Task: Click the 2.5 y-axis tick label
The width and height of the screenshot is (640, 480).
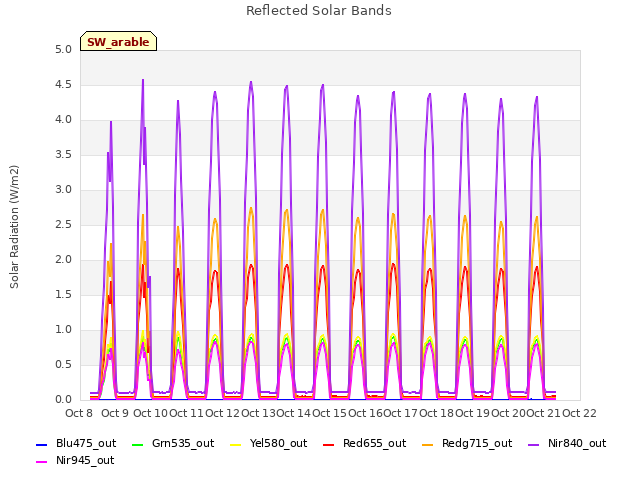Action: pyautogui.click(x=63, y=224)
